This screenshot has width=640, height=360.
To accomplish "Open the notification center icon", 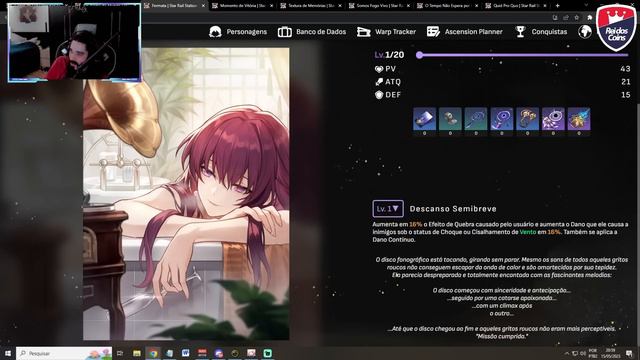I will [629, 353].
